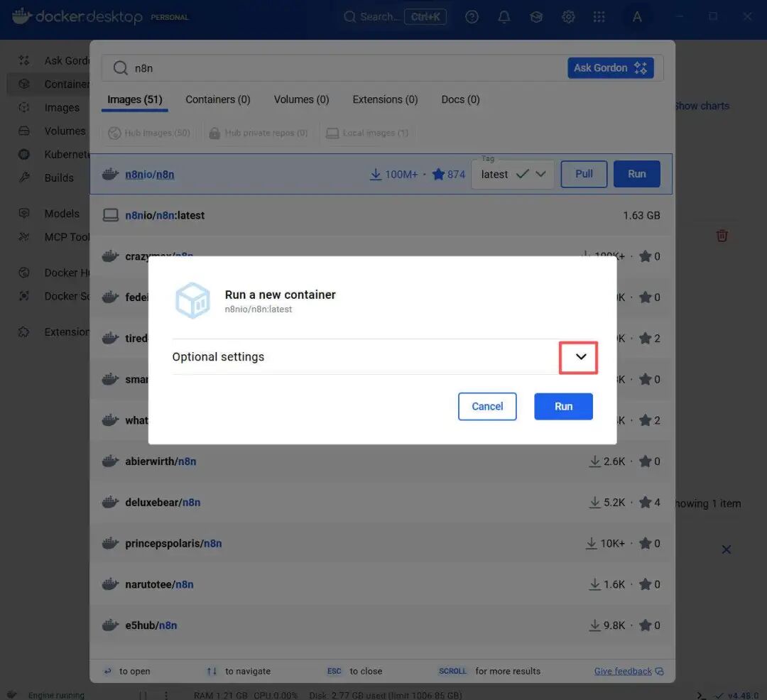Open the Settings gear icon in header
The height and width of the screenshot is (700, 767).
(x=568, y=17)
